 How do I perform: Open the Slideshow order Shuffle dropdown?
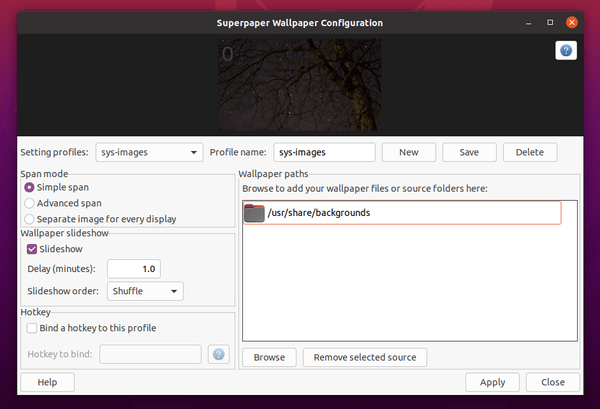click(x=145, y=291)
